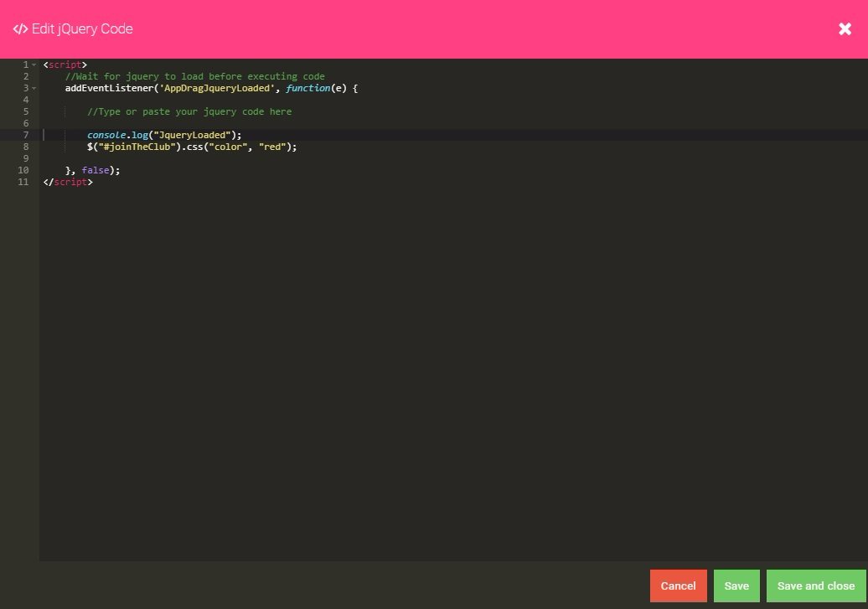
Task: Select line number 11 in the gutter
Action: point(23,182)
